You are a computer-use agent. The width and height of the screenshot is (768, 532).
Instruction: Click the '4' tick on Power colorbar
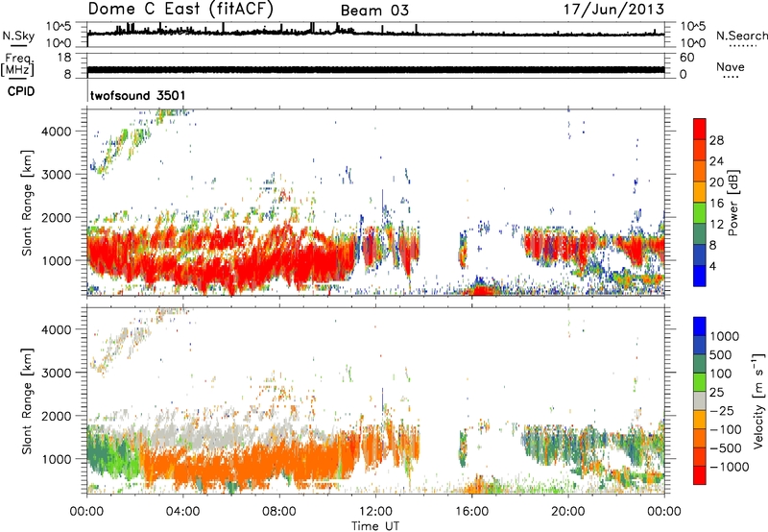pyautogui.click(x=712, y=266)
